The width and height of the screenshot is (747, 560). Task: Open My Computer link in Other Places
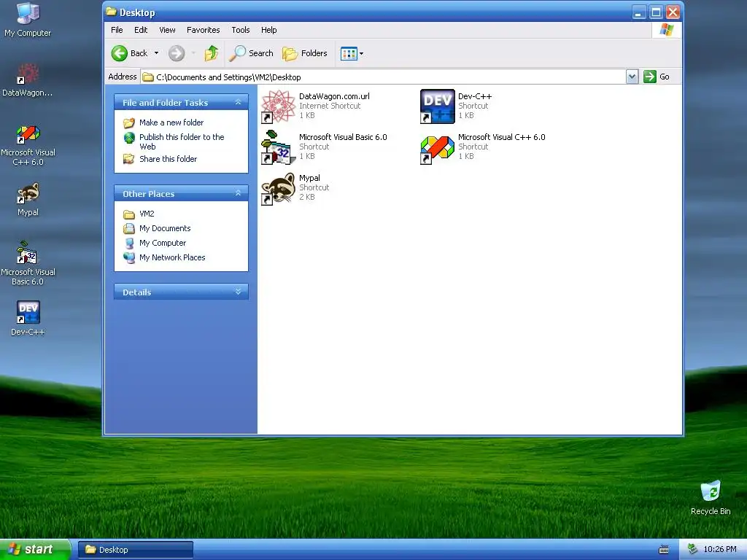[x=163, y=243]
